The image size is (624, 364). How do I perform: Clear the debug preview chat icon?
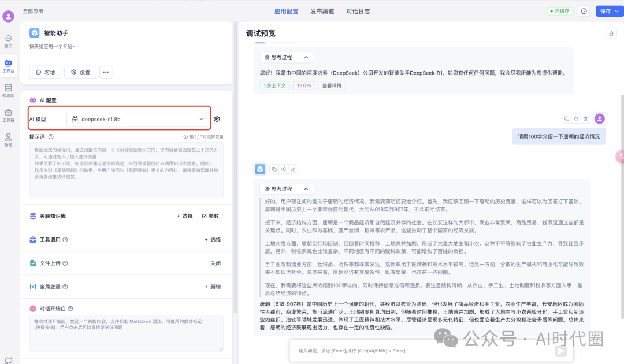(611, 34)
